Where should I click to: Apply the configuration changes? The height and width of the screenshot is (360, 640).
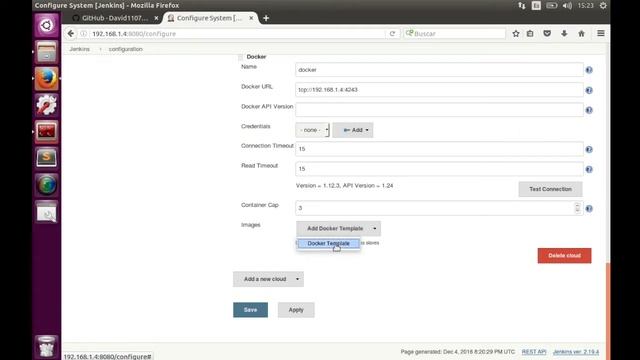point(296,310)
